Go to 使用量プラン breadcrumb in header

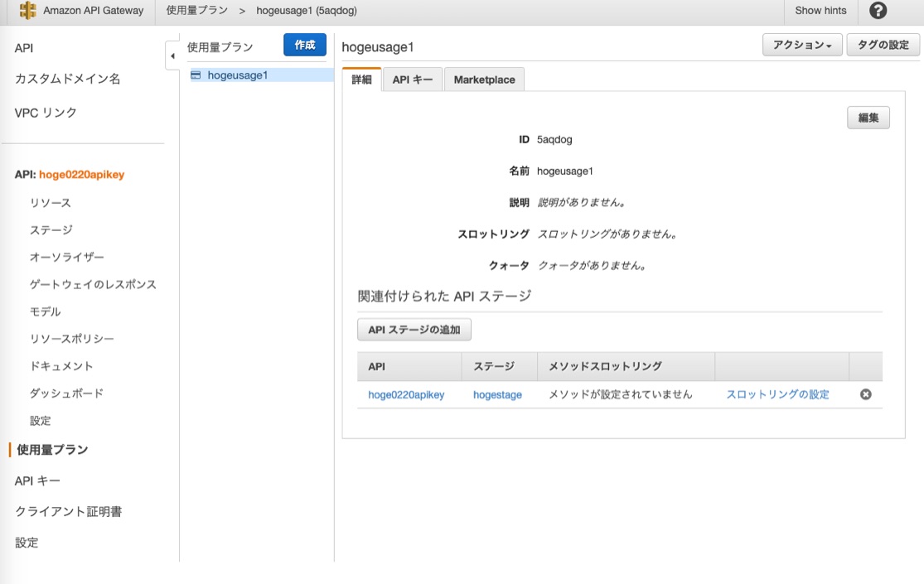point(196,11)
